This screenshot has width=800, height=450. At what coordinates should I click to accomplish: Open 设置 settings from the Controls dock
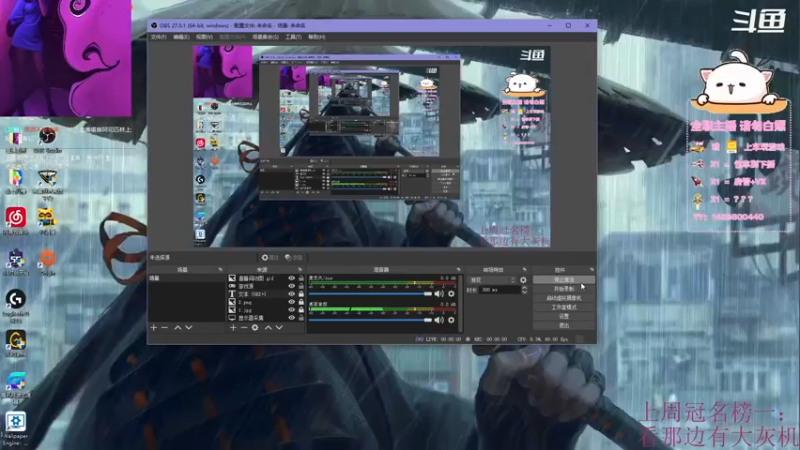564,316
